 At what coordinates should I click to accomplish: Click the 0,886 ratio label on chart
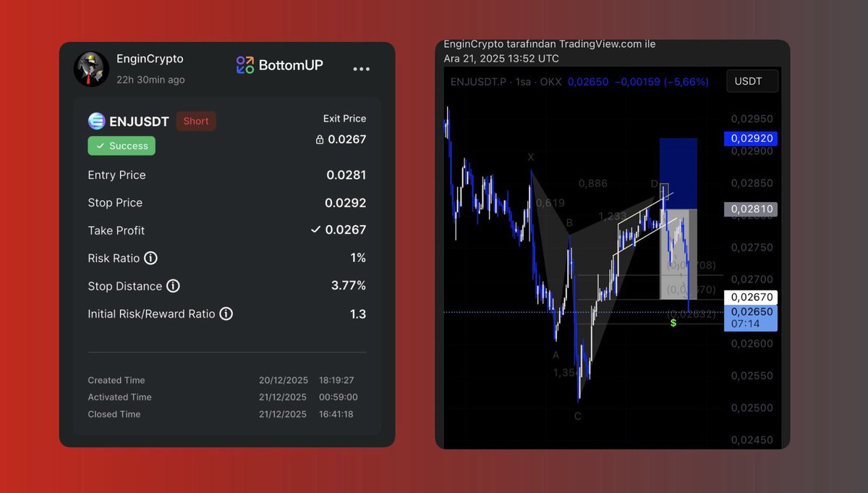[x=593, y=184]
